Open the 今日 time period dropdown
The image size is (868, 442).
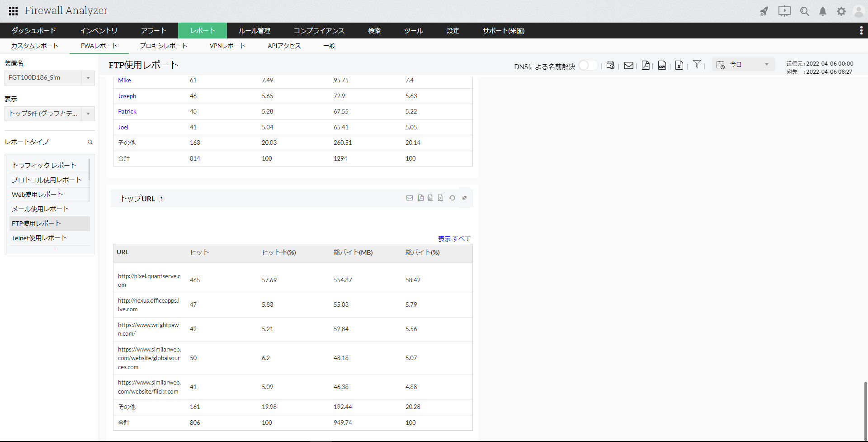[x=744, y=65]
